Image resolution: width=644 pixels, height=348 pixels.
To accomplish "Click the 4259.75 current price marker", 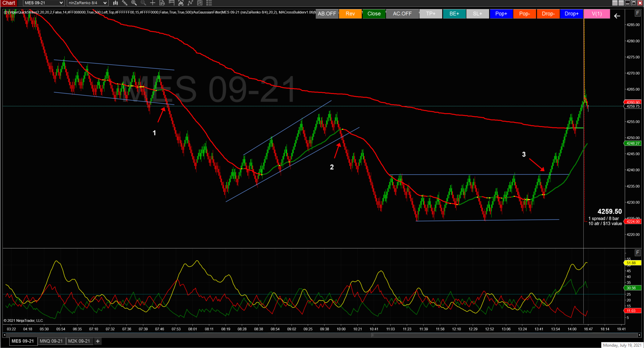I will [x=633, y=107].
